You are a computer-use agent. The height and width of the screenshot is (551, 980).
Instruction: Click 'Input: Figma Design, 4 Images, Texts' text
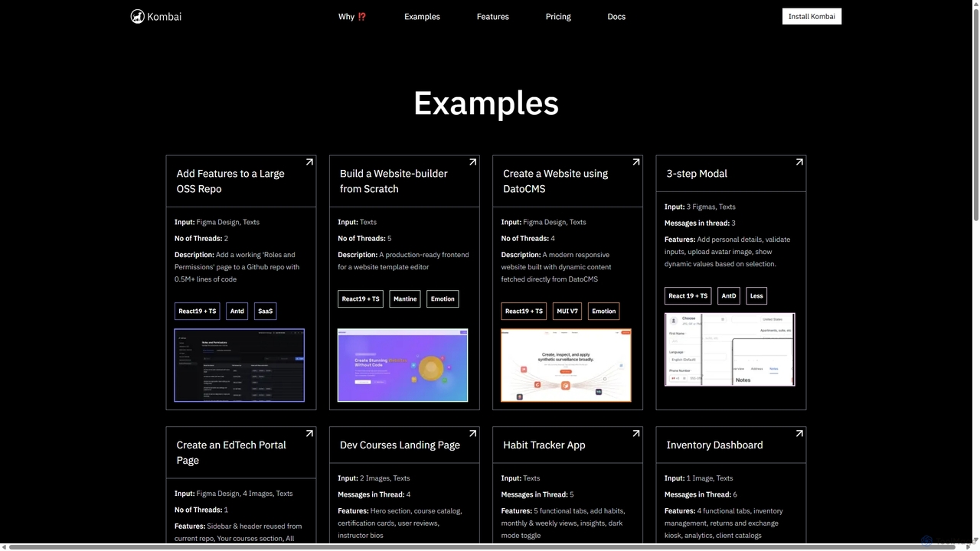click(234, 494)
